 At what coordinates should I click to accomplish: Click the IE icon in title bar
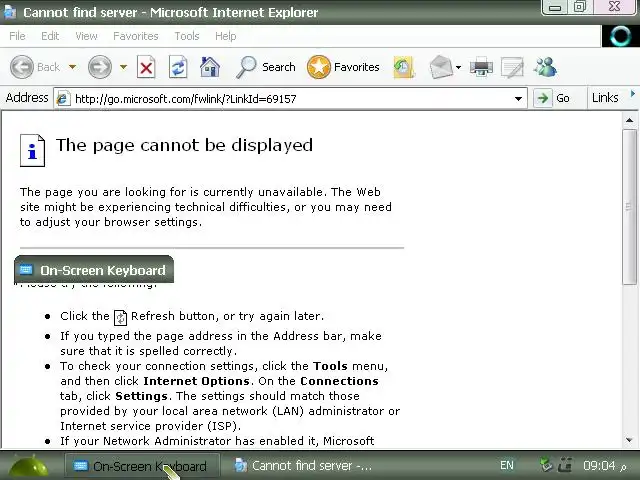tap(9, 12)
